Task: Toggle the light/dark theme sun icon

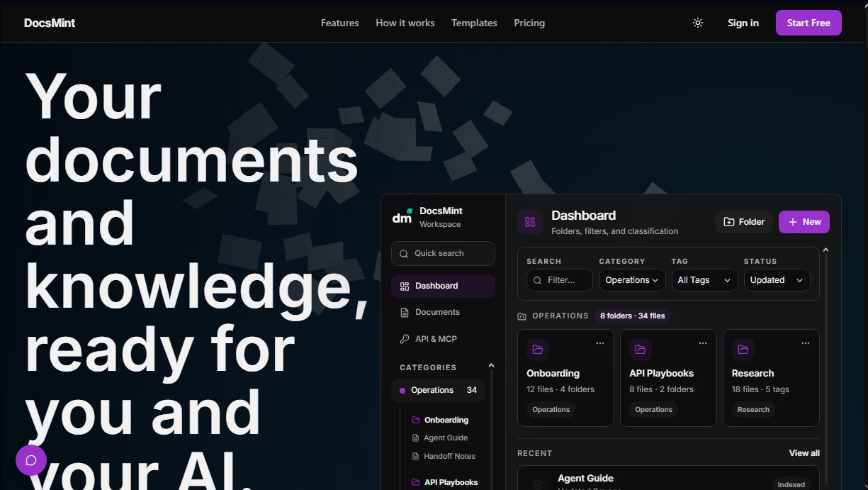Action: coord(698,23)
